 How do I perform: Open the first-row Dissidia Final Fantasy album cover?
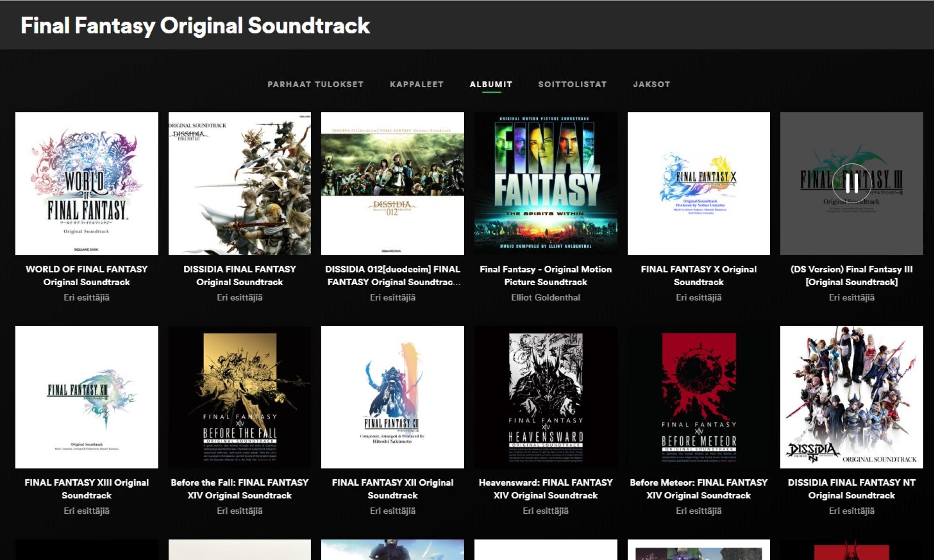click(x=240, y=183)
